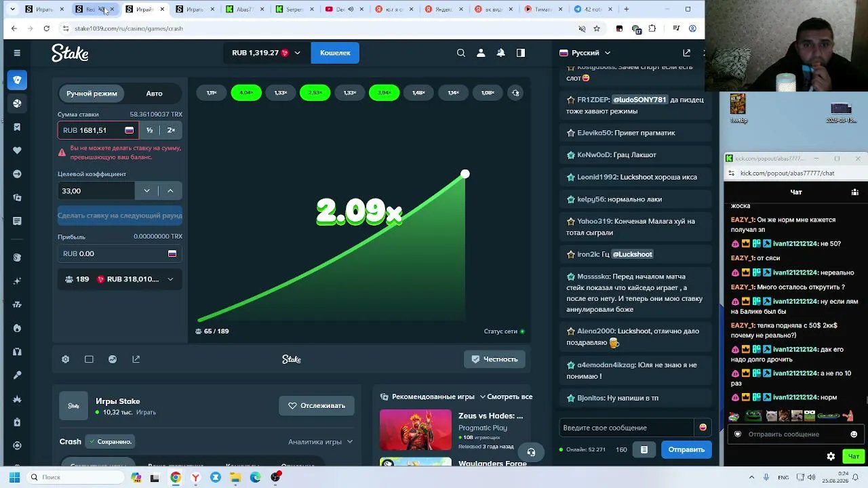Open the Игры Stake provider link
868x488 pixels.
(118, 402)
